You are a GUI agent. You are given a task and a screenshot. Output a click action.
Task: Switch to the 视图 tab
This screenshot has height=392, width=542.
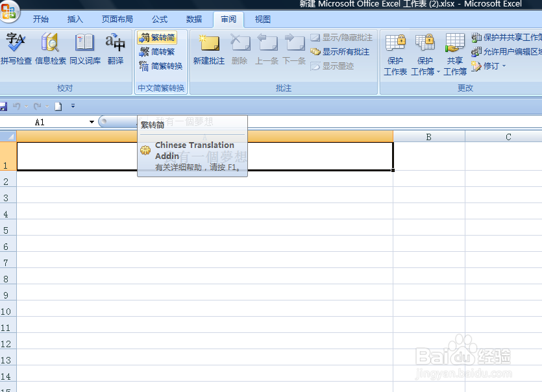(x=263, y=19)
